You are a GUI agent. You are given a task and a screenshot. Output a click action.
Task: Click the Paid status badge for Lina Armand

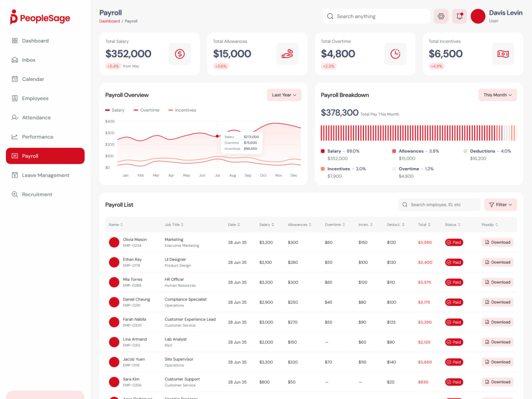pos(454,342)
